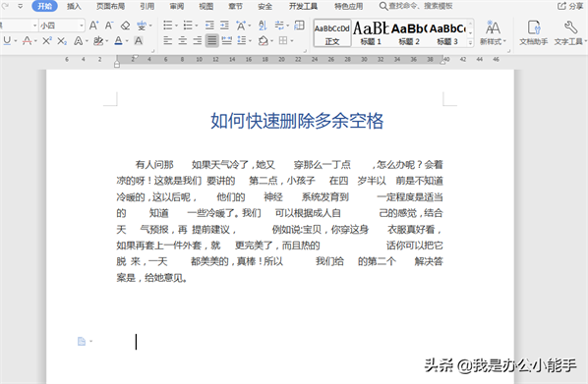Screen dimensions: 588x384
Task: Click the 分享 share button
Action: (570, 6)
